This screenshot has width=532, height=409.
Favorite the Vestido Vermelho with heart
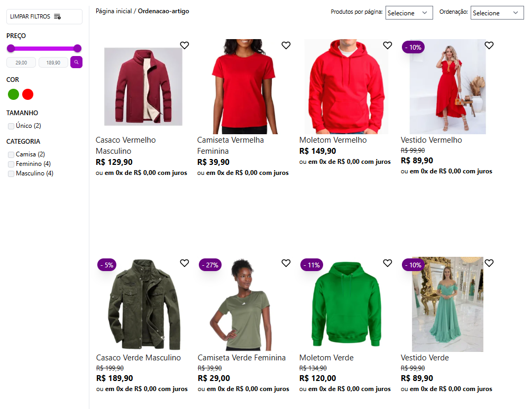[x=489, y=45]
